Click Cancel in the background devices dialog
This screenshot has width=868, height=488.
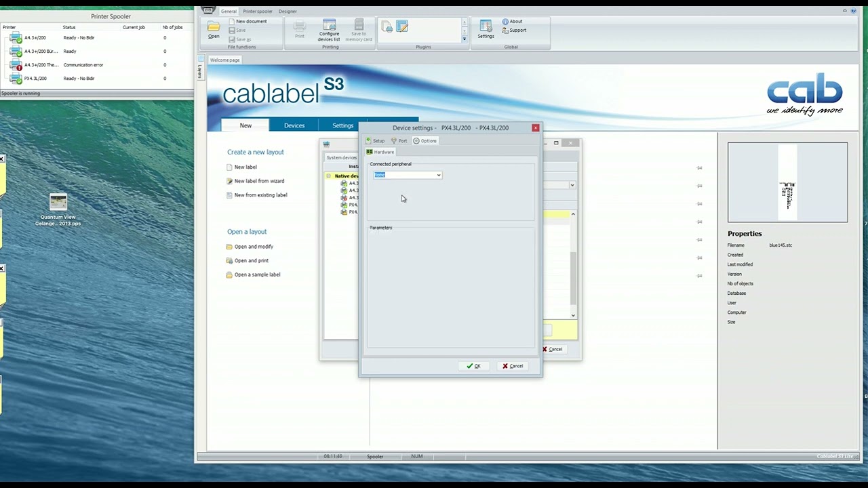point(552,349)
